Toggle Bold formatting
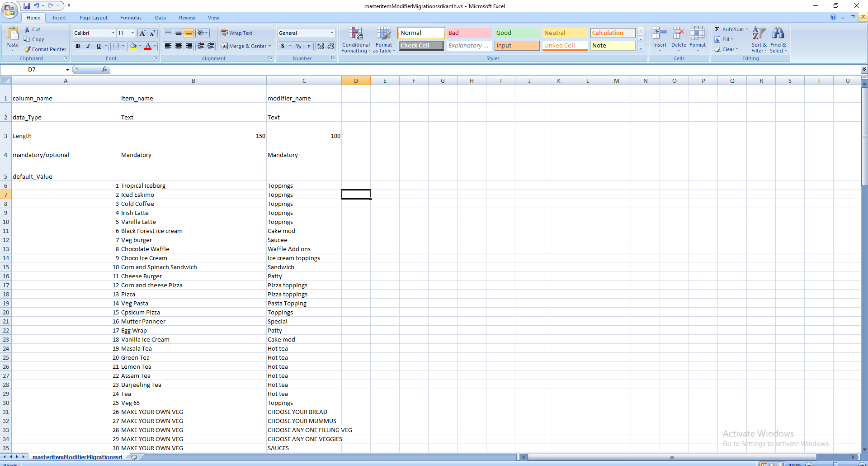 [78, 46]
